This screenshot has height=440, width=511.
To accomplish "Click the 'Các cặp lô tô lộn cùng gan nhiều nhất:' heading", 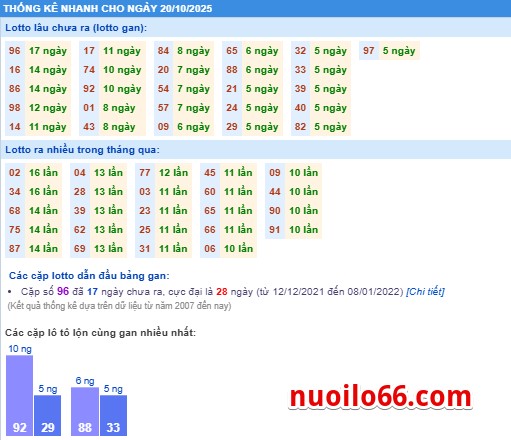I will [x=100, y=333].
